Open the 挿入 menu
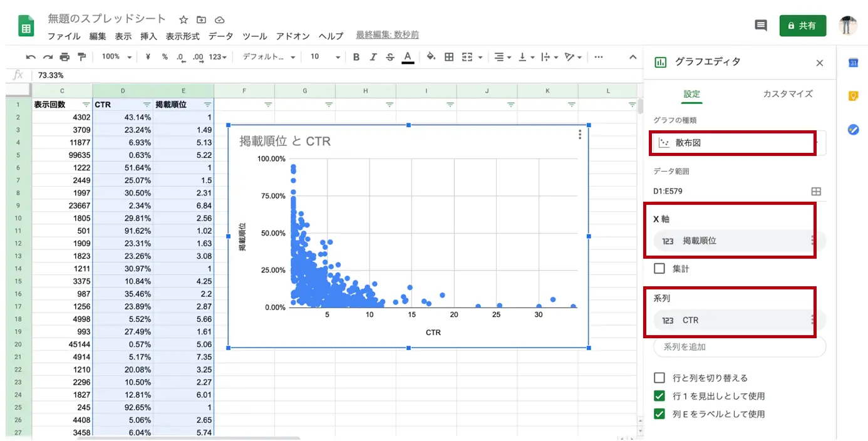Image resolution: width=868 pixels, height=441 pixels. pyautogui.click(x=148, y=36)
